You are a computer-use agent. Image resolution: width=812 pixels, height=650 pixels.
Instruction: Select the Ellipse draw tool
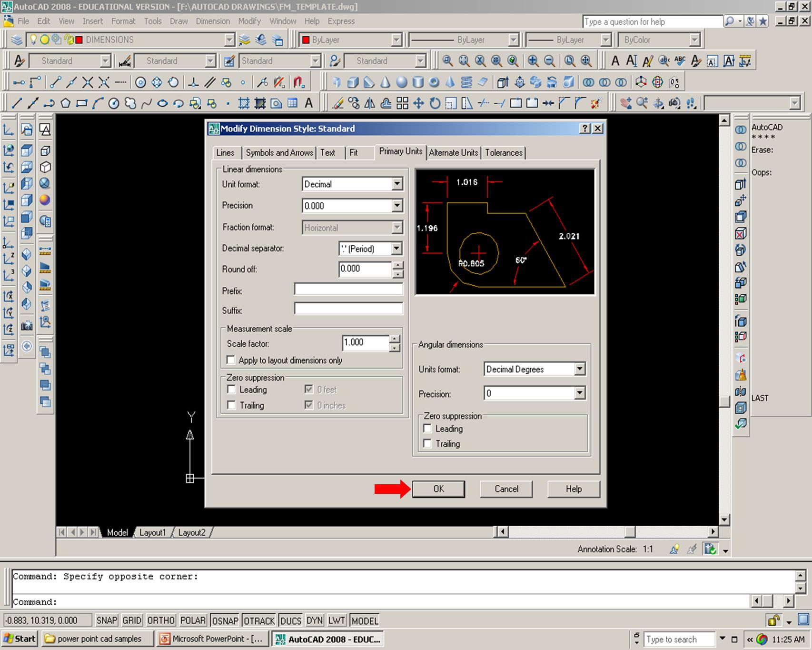(162, 103)
